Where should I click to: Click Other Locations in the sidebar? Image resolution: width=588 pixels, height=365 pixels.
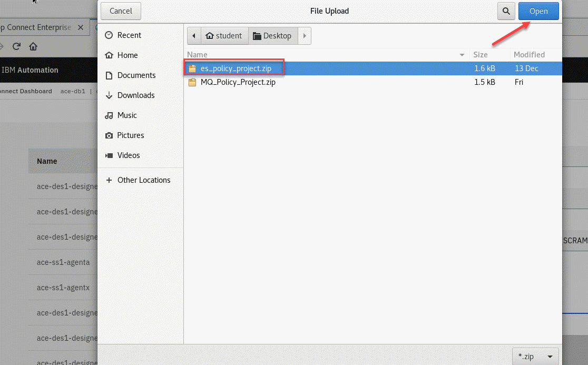143,180
